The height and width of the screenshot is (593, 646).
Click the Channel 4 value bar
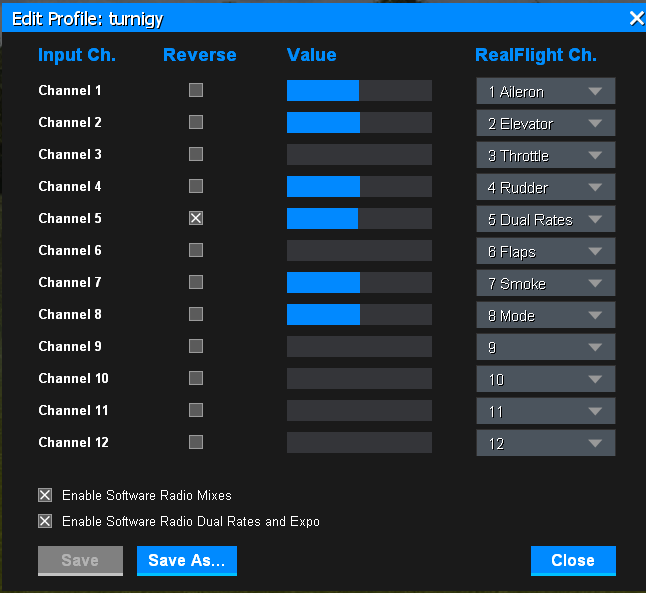[359, 187]
